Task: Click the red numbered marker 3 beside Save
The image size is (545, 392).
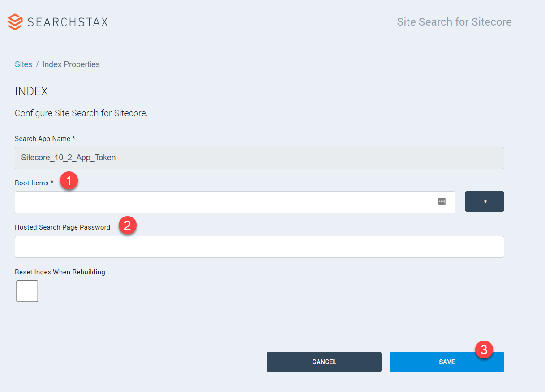Action: coord(485,349)
